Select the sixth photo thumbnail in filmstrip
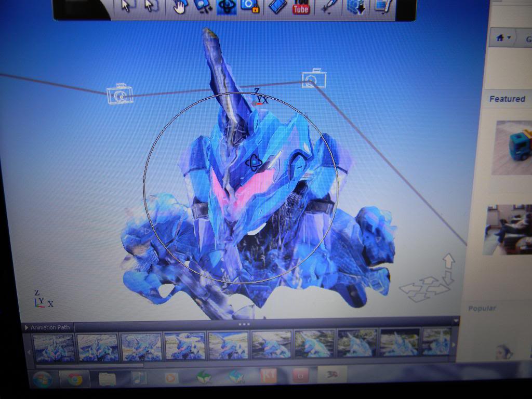The image size is (532, 399). [x=271, y=344]
